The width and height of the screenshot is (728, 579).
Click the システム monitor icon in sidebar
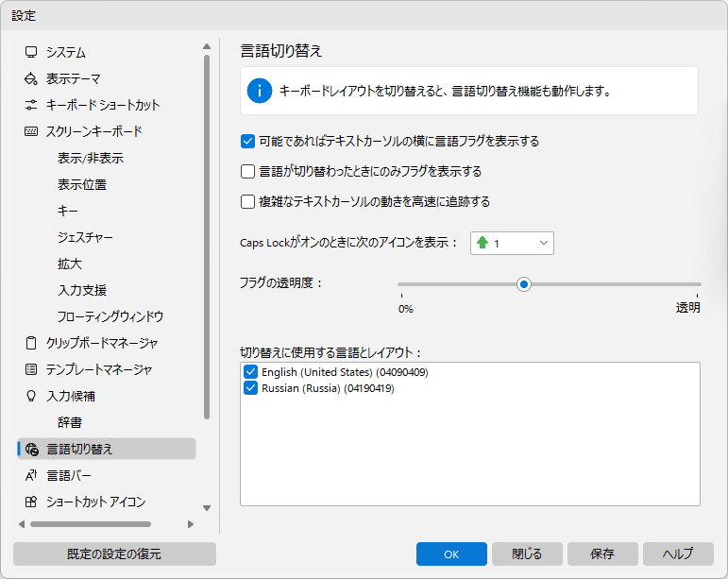31,52
